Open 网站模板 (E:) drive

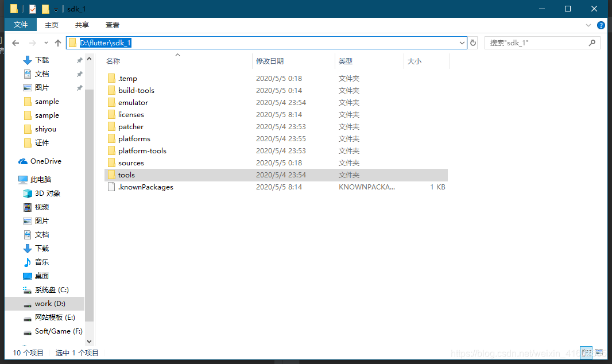click(x=55, y=317)
